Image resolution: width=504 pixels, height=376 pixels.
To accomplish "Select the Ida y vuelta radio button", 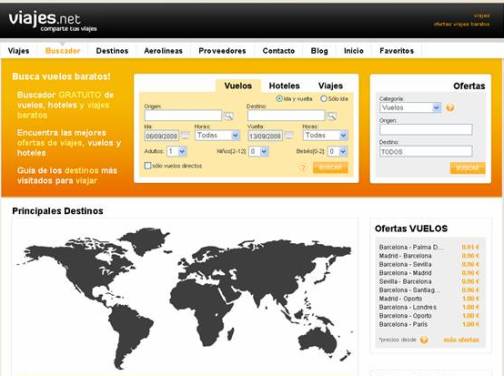I will [279, 99].
